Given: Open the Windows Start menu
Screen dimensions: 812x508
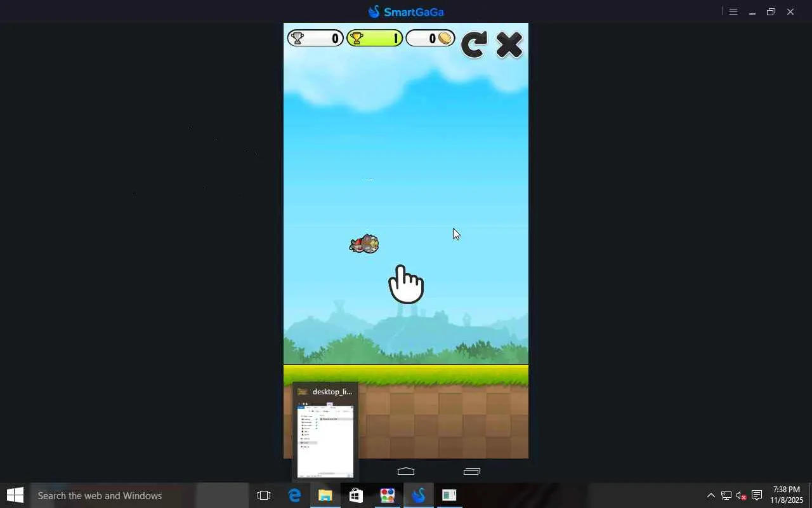Looking at the screenshot, I should (x=15, y=495).
